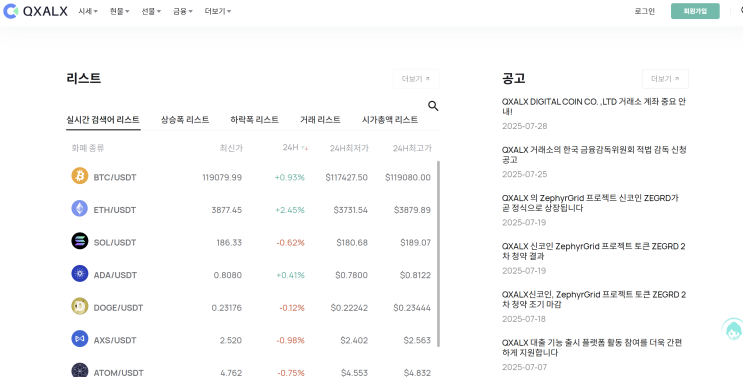
Task: Select the ATOM/USDT pair name
Action: click(x=118, y=373)
